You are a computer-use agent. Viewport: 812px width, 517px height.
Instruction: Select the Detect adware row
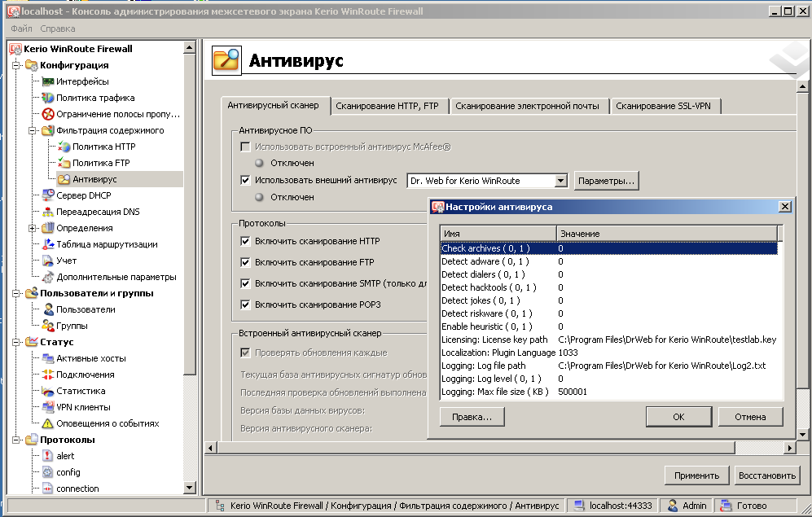click(609, 262)
